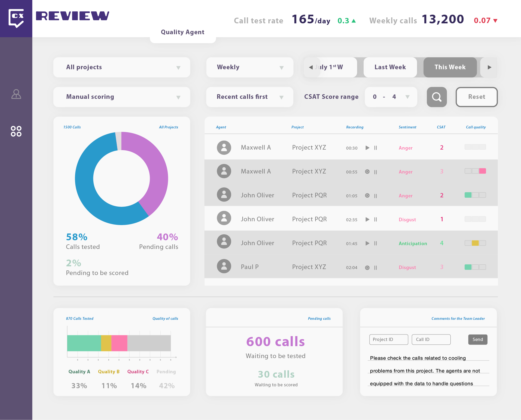This screenshot has width=521, height=420.
Task: Open the four-circles dashboard sidebar icon
Action: [16, 131]
